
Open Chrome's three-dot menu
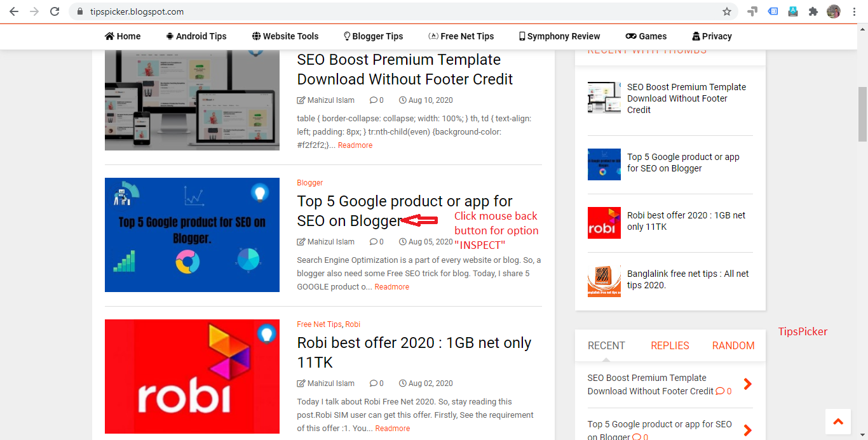click(x=853, y=11)
